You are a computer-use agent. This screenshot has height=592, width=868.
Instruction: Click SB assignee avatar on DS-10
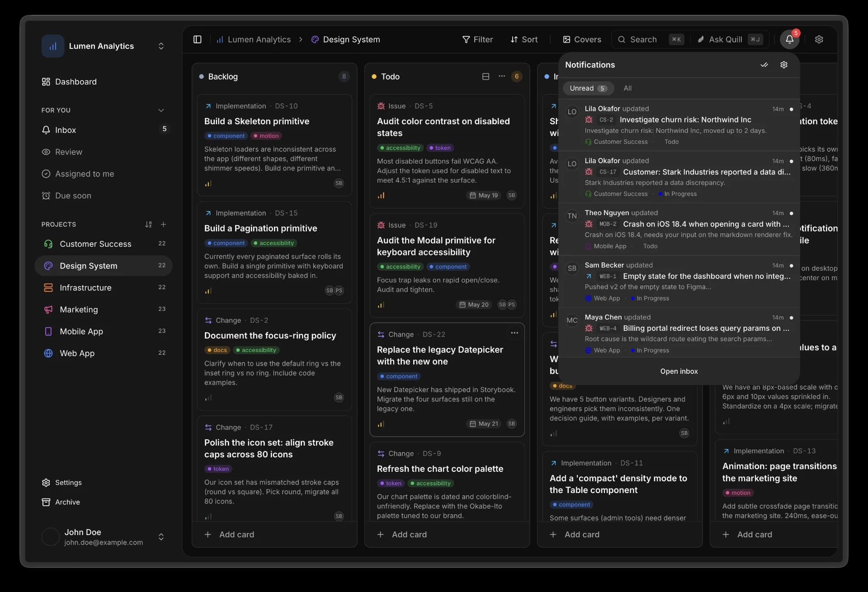click(339, 183)
